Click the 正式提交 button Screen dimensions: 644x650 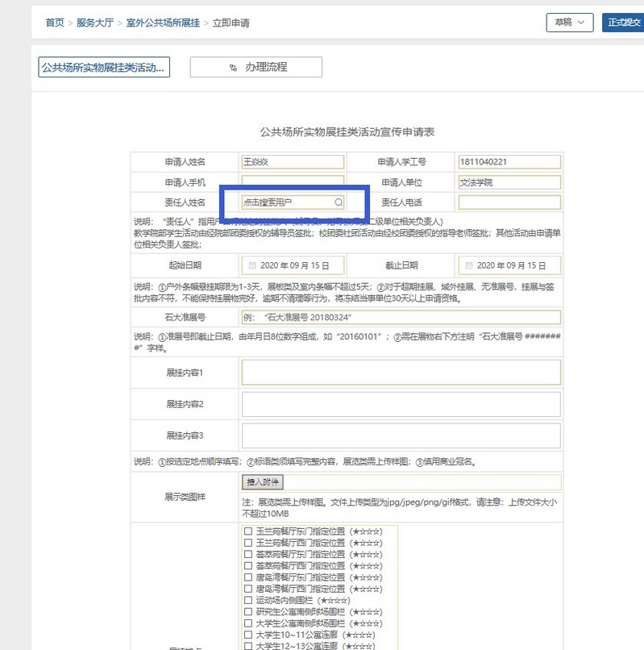point(624,23)
